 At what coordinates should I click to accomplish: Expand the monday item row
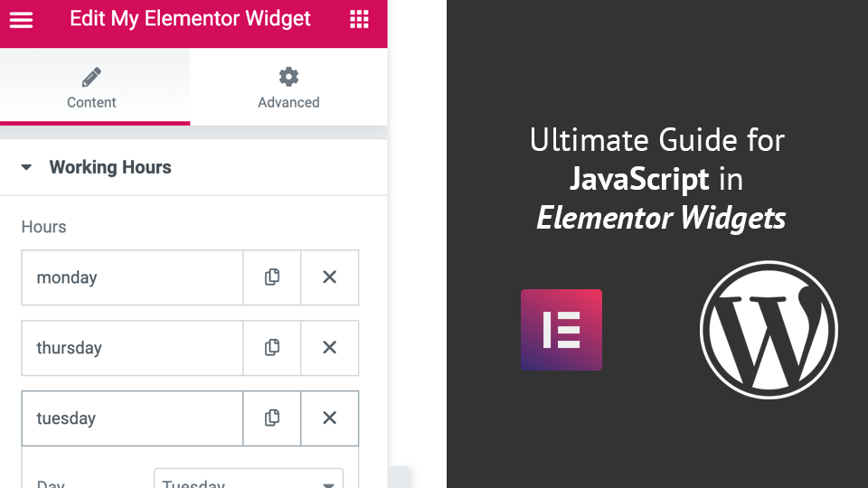tap(132, 277)
